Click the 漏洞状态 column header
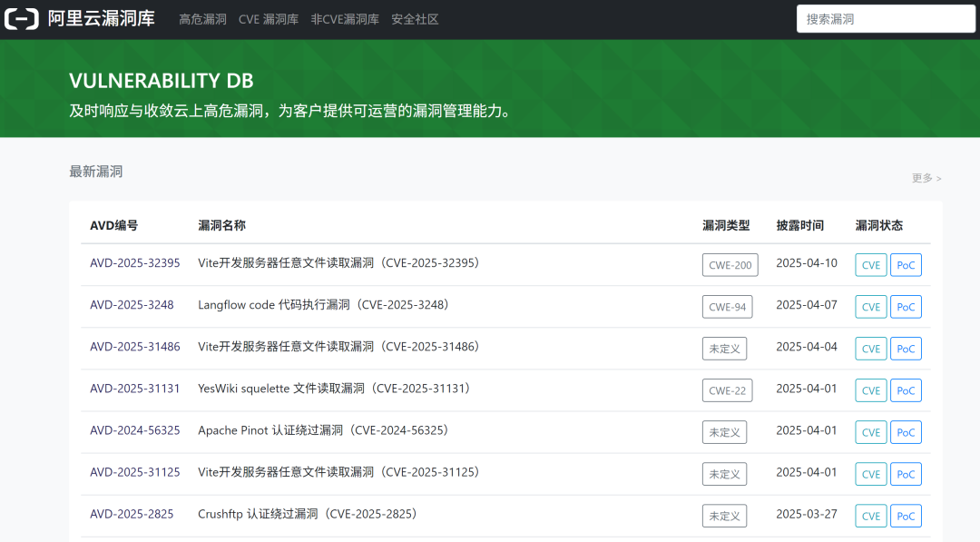980x542 pixels. pos(878,226)
